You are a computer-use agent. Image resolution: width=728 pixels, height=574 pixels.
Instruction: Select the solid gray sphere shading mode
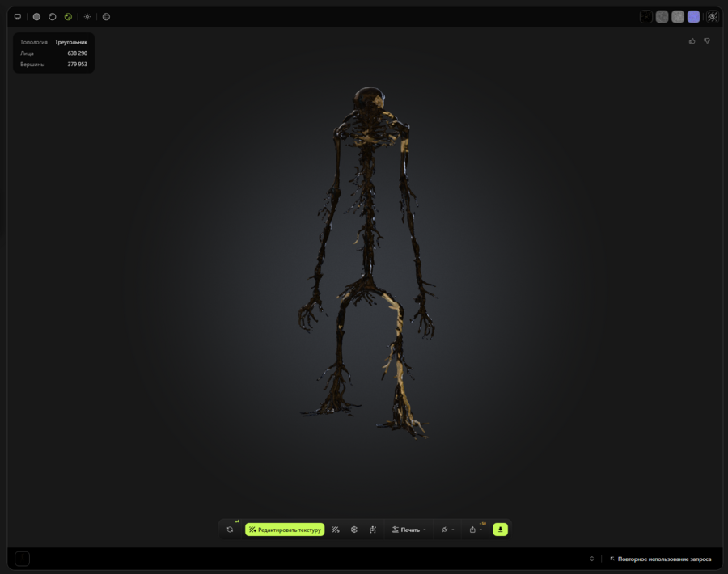pos(36,17)
